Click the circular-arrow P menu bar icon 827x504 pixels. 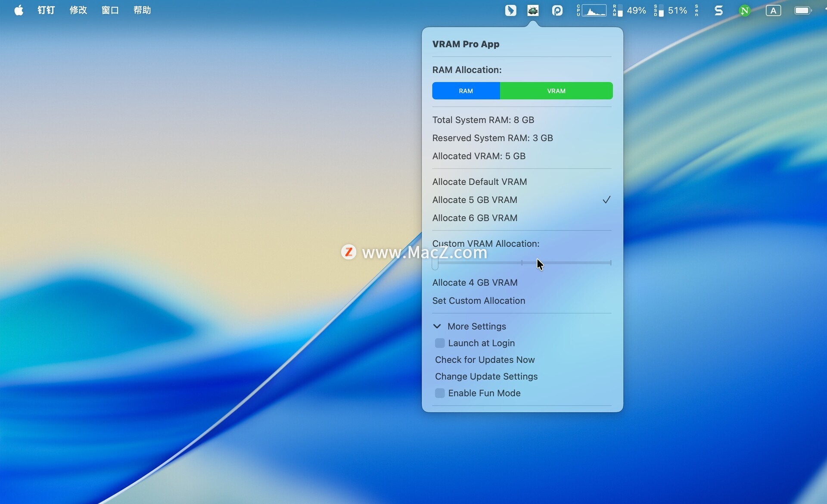[557, 10]
